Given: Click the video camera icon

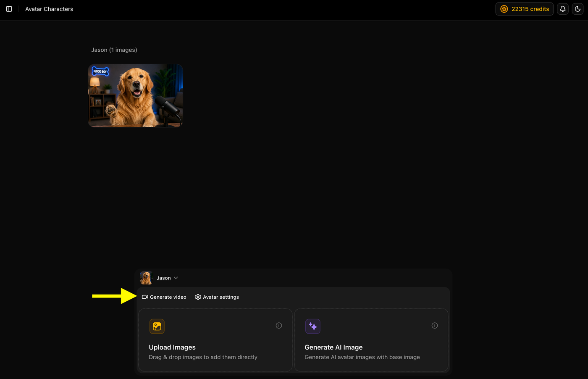Looking at the screenshot, I should [145, 297].
